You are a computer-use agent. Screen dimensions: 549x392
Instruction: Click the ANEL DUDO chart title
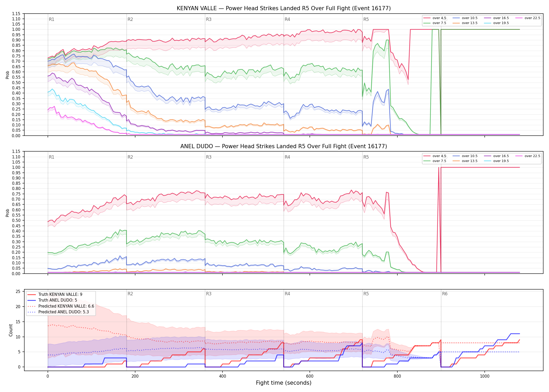click(x=284, y=146)
